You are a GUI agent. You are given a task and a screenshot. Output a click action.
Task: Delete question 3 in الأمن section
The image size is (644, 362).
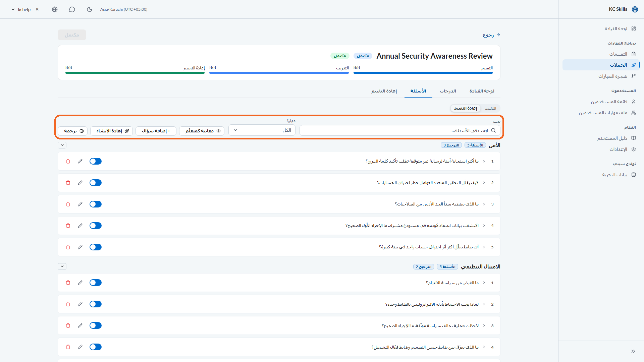(x=68, y=204)
